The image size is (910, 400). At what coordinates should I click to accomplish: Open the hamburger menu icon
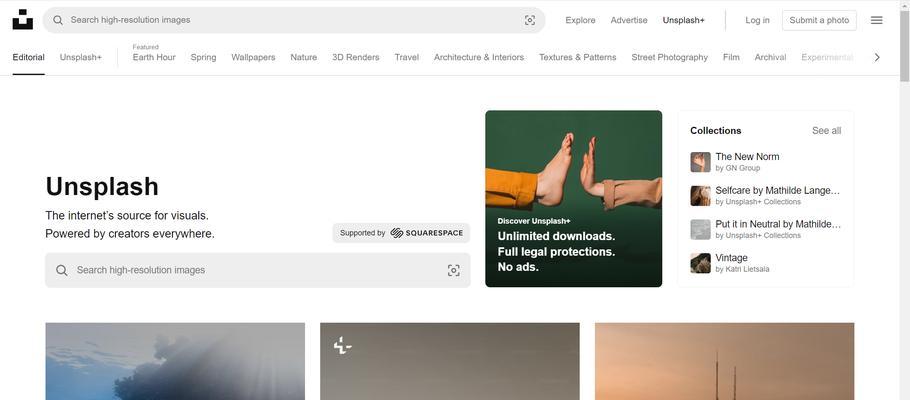click(876, 20)
